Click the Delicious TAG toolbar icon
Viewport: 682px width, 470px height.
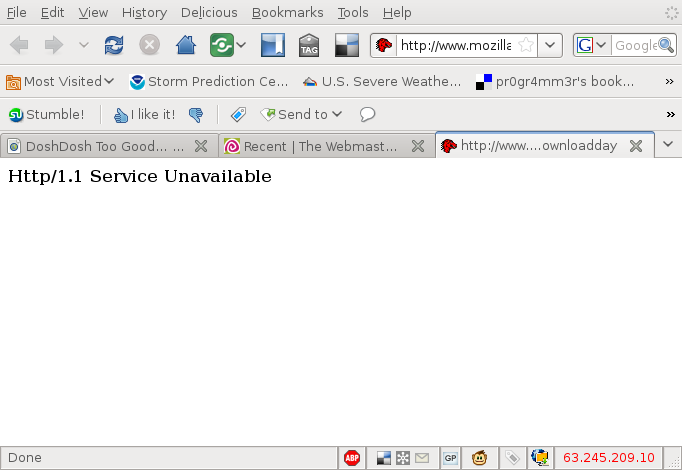pos(309,45)
